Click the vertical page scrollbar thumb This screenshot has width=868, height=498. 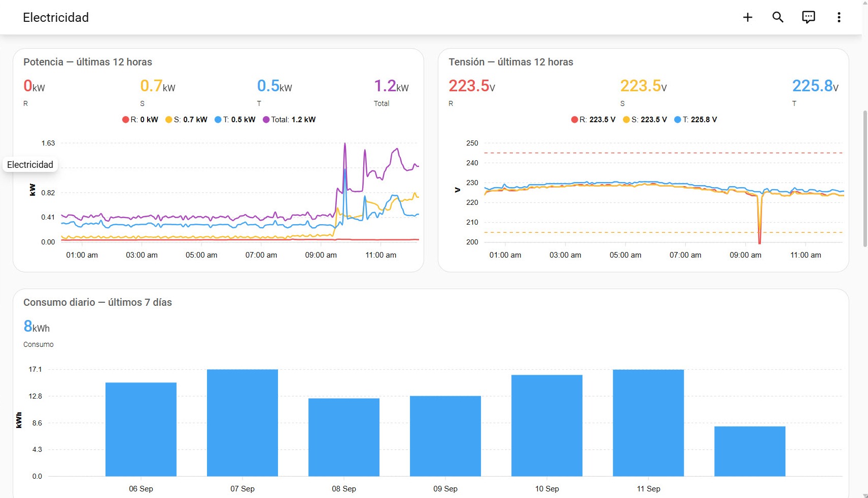click(865, 179)
